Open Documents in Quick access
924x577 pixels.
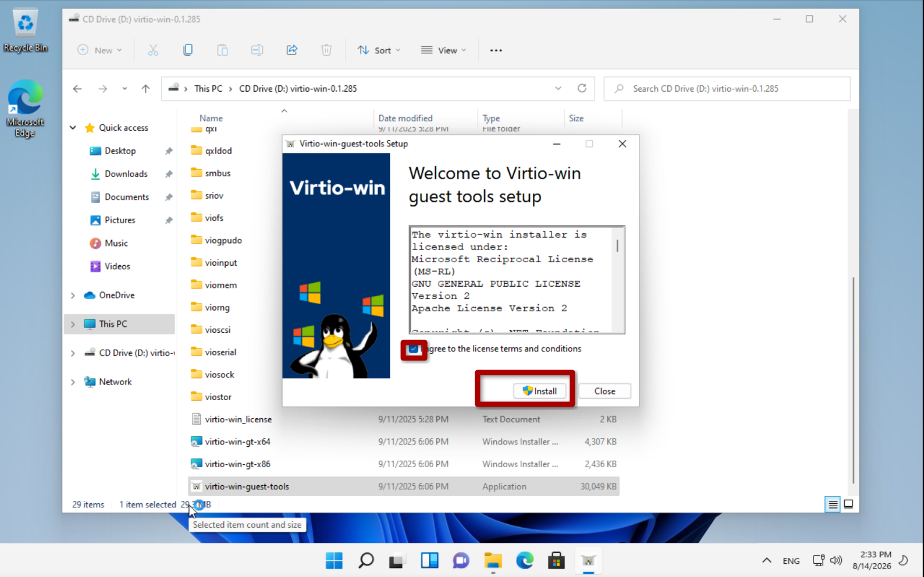pos(127,197)
